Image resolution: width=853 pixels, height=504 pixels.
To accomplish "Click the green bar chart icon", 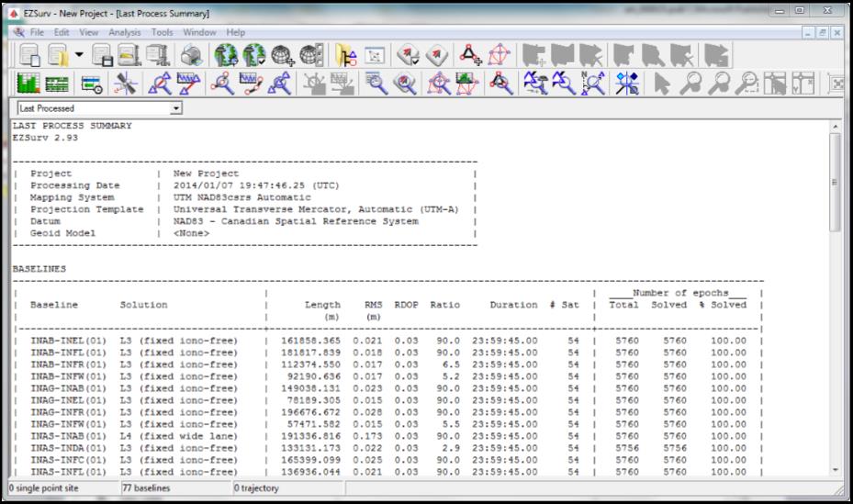I will (28, 84).
